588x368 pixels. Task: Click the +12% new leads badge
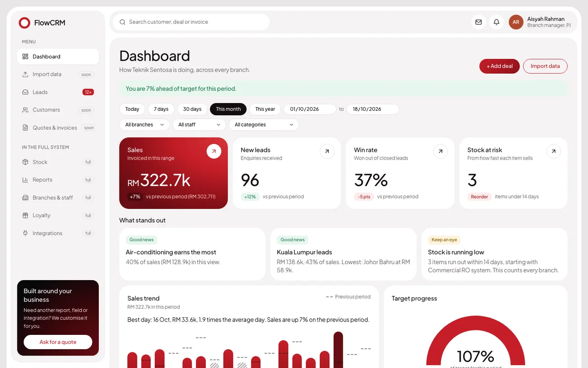(250, 196)
